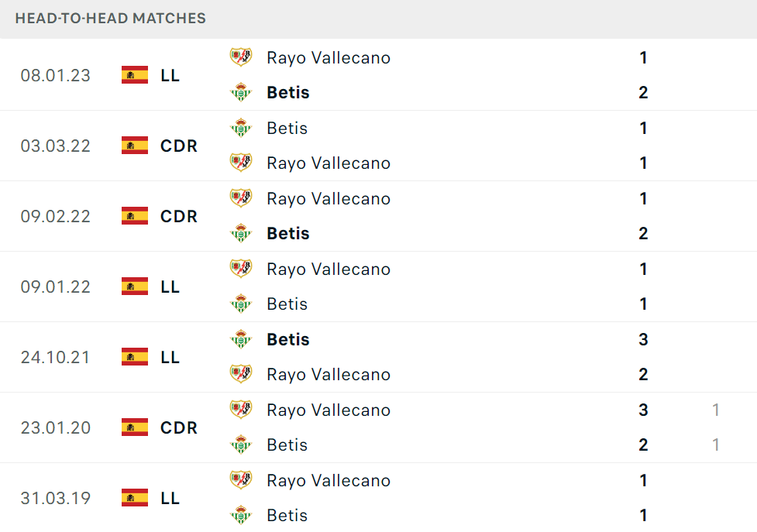Click Spain flag beside 09.01.22 LL
Viewport: 757px width, 532px height.
coord(135,287)
